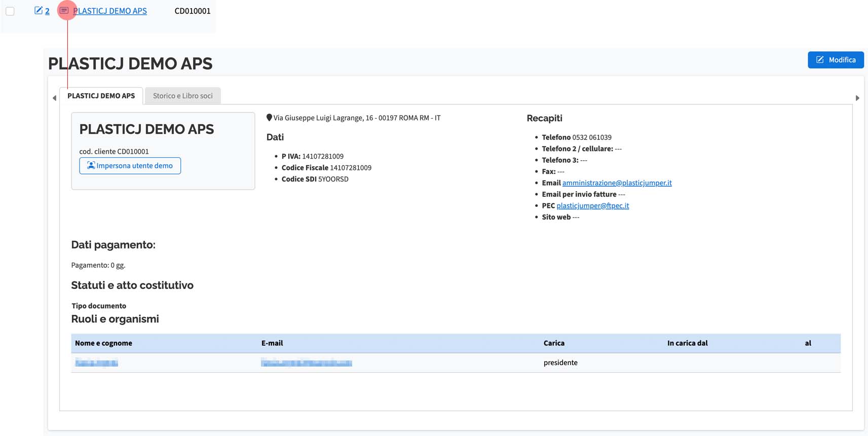This screenshot has height=436, width=868.
Task: Click the cod. cliente CD010001 text in card
Action: coord(114,151)
